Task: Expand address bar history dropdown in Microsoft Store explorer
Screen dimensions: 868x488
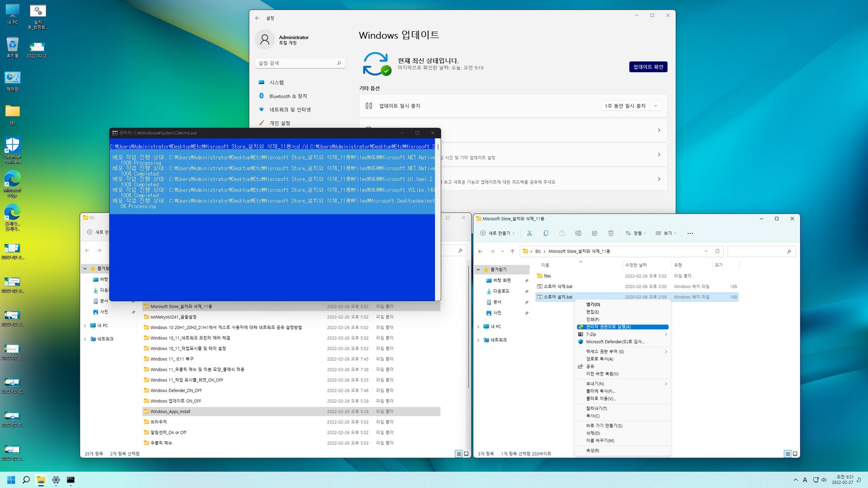Action: [706, 251]
